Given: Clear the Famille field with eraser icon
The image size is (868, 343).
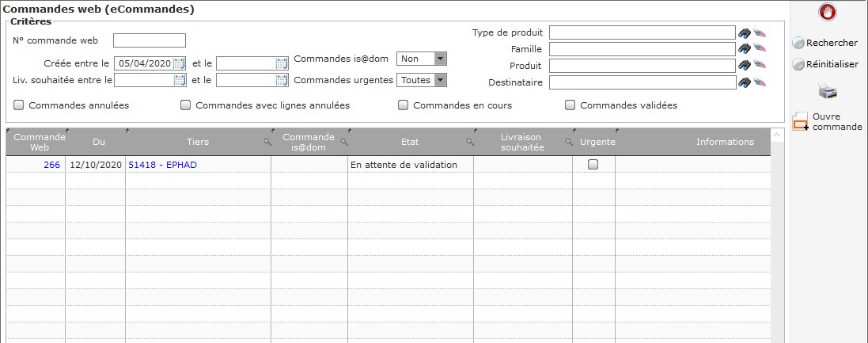Looking at the screenshot, I should (760, 49).
